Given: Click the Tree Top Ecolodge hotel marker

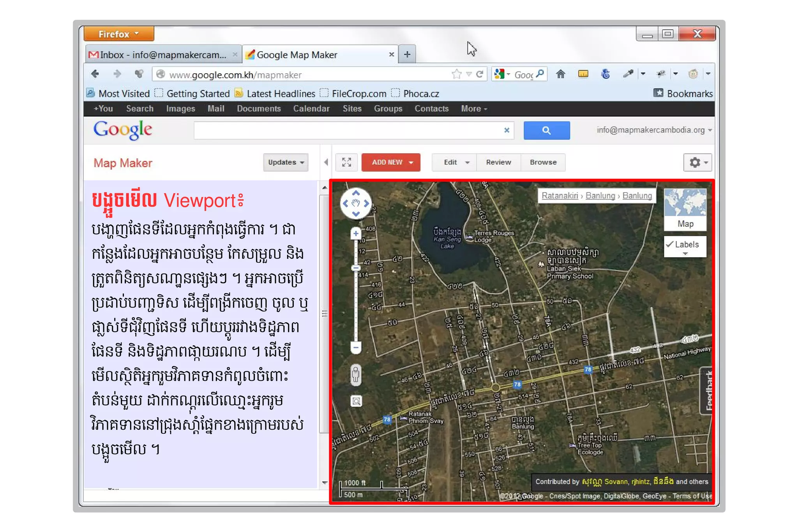Looking at the screenshot, I should pos(572,445).
